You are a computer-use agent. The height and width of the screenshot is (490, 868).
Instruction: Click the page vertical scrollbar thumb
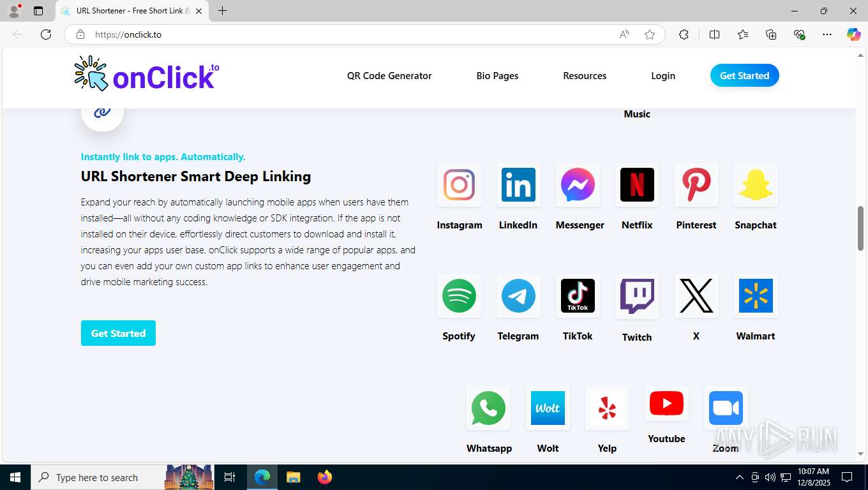pos(860,228)
